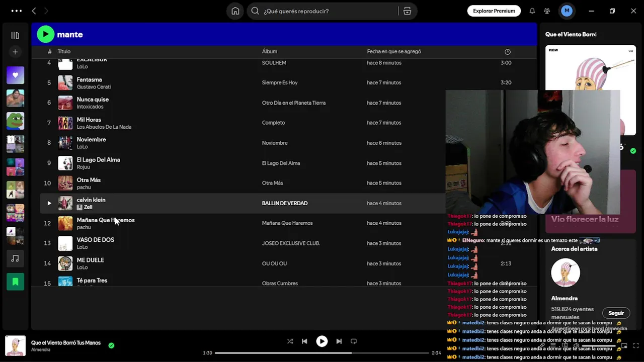The image size is (644, 362).
Task: Open artist link 'Los Abuelos De La Nada'
Action: (x=104, y=127)
